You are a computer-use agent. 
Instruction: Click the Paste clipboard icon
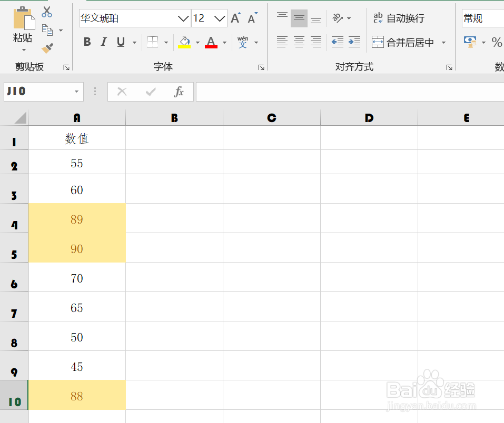pyautogui.click(x=24, y=18)
